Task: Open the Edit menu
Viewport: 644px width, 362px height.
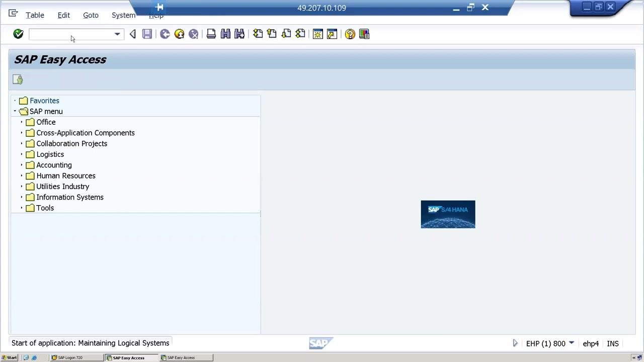Action: [x=63, y=15]
